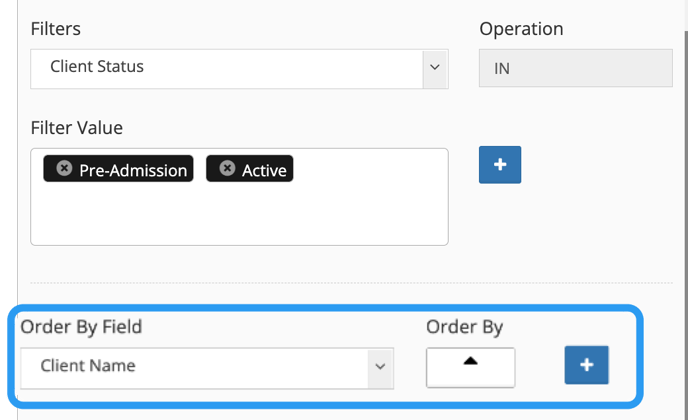
Task: Click plus button next to Order By
Action: tap(586, 365)
